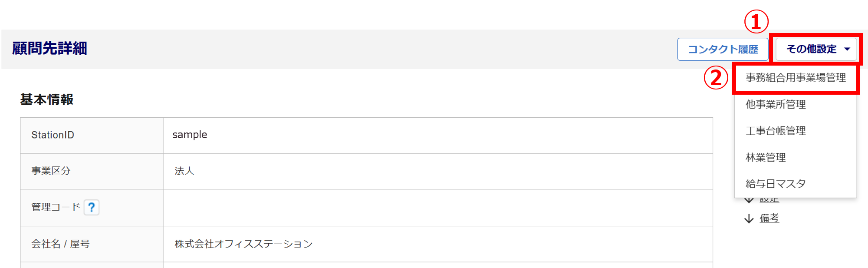
Task: Click the 会社名 / 屋号 row label
Action: (x=60, y=244)
